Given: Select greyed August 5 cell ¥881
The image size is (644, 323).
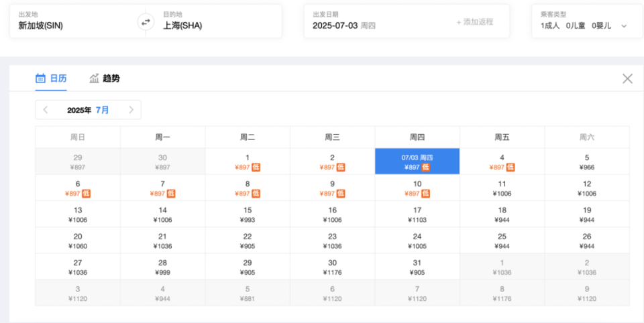Looking at the screenshot, I should [248, 293].
